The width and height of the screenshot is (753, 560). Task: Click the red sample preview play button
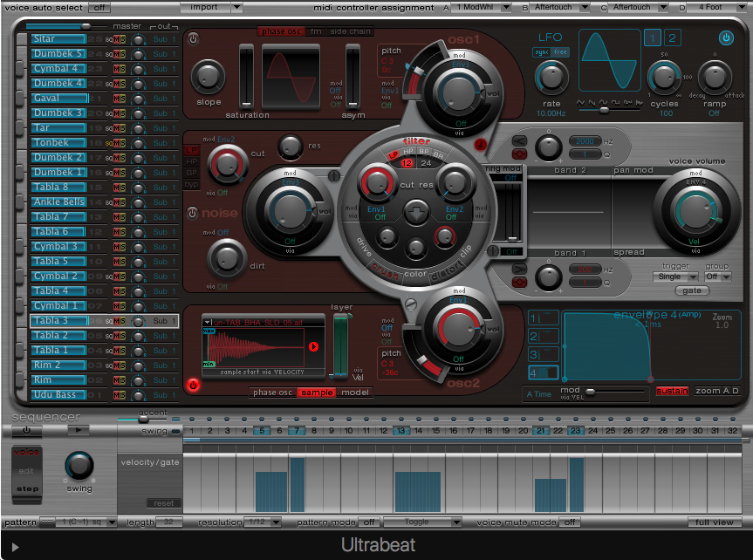[x=313, y=346]
